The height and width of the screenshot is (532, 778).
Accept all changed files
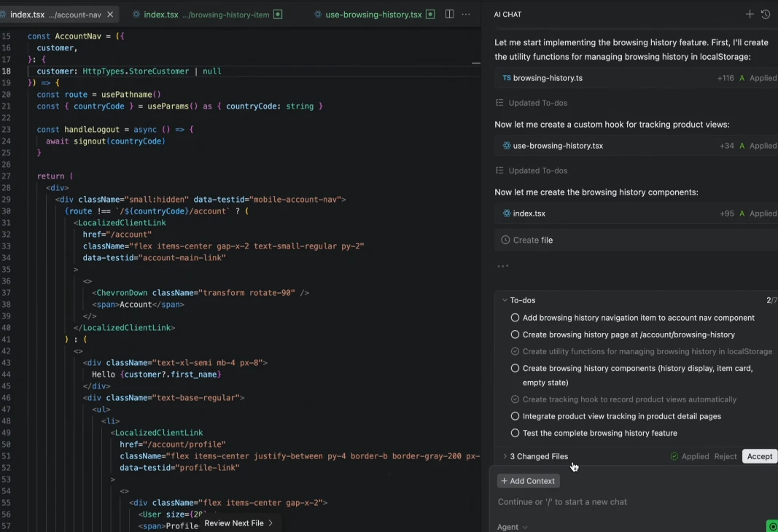tap(759, 456)
